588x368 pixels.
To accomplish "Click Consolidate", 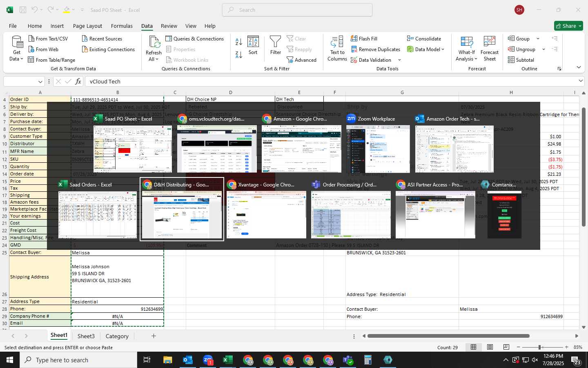I will 424,38.
